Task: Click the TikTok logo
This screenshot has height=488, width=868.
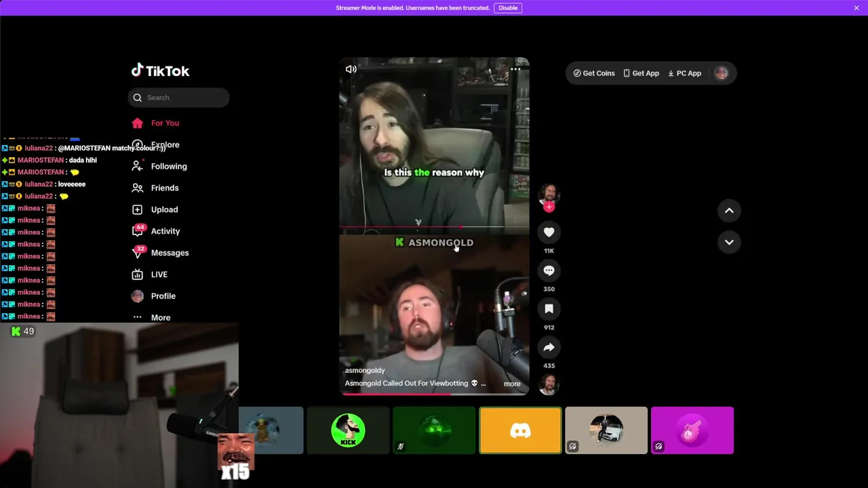Action: click(160, 70)
